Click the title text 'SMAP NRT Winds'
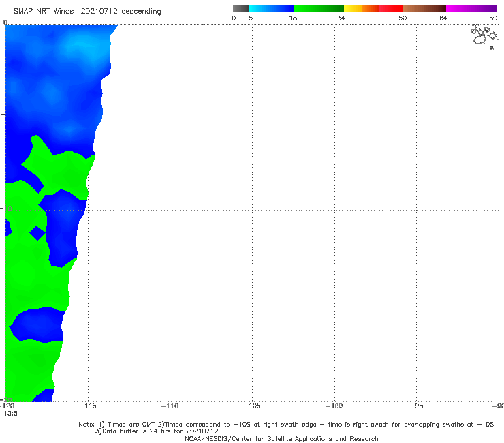 [44, 11]
